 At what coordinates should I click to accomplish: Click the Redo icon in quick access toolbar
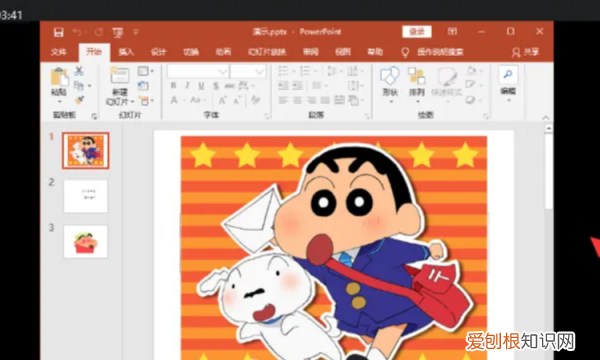coord(99,32)
